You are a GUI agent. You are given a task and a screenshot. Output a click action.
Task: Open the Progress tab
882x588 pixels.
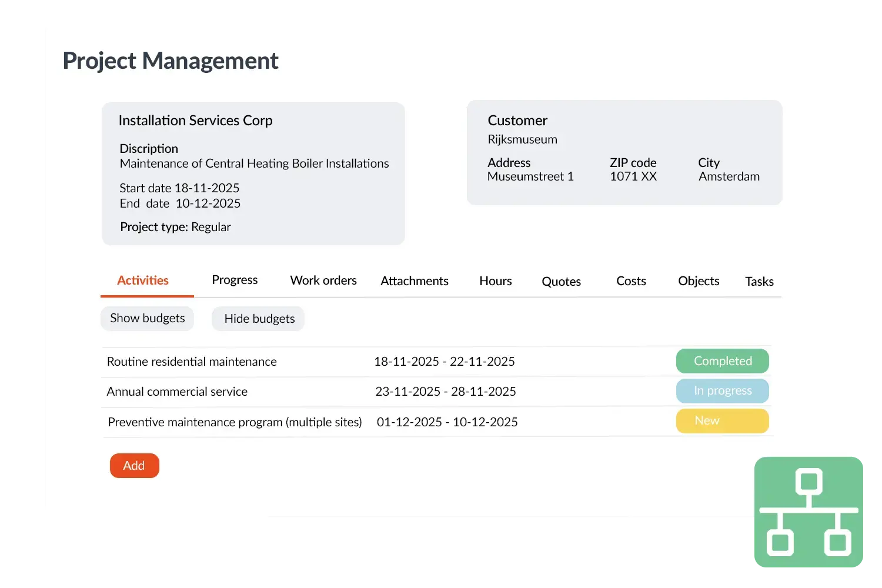pos(235,280)
